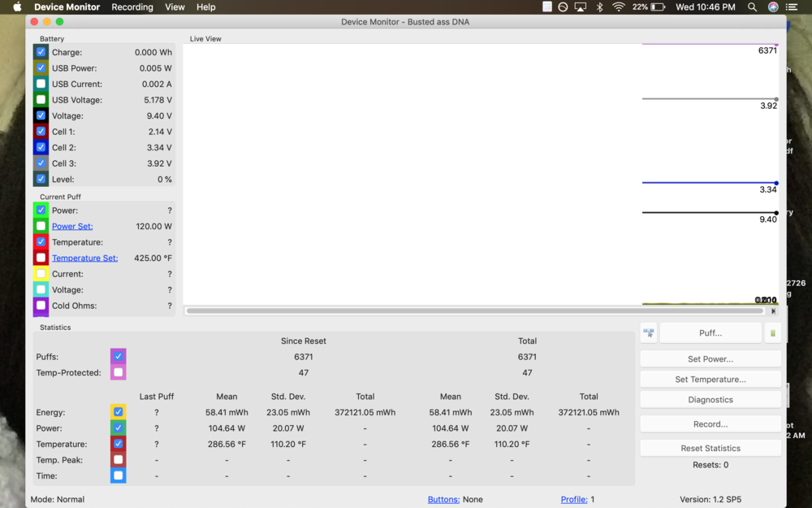Enable the USB Current checkbox
The width and height of the screenshot is (812, 508).
pos(41,84)
